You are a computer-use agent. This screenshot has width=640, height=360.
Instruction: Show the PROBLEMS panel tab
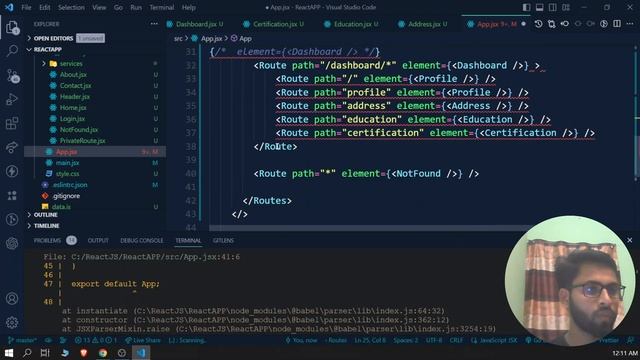coord(47,240)
